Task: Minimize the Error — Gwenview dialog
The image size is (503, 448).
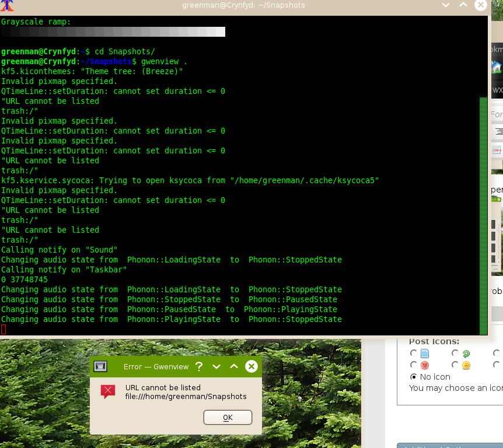Action: click(216, 366)
